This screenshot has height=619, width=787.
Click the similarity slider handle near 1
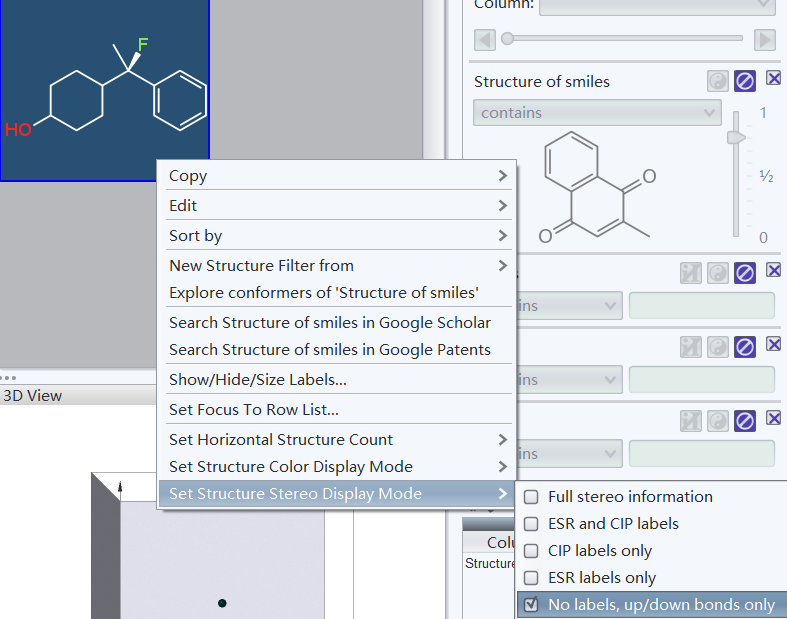pyautogui.click(x=736, y=136)
